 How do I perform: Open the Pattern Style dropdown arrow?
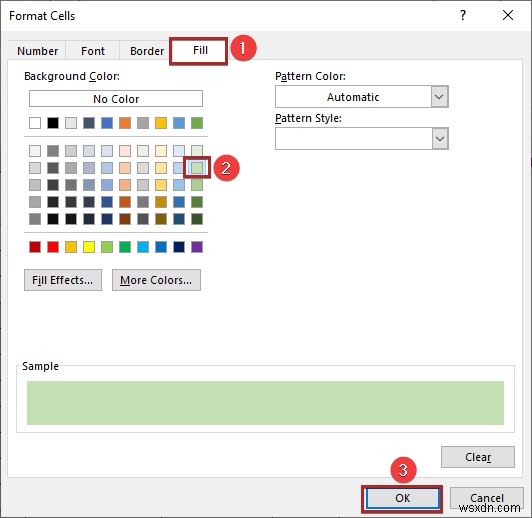point(440,138)
